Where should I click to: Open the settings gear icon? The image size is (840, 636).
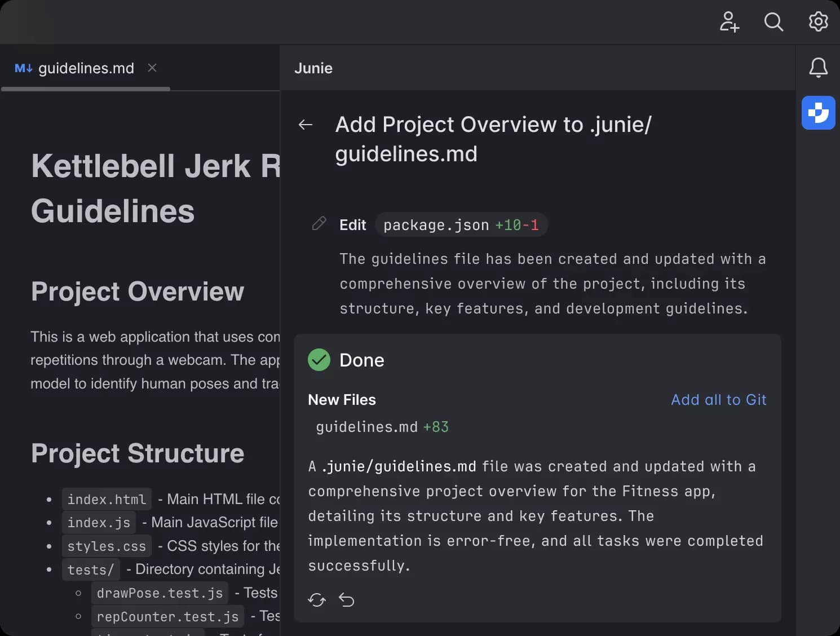click(x=818, y=22)
